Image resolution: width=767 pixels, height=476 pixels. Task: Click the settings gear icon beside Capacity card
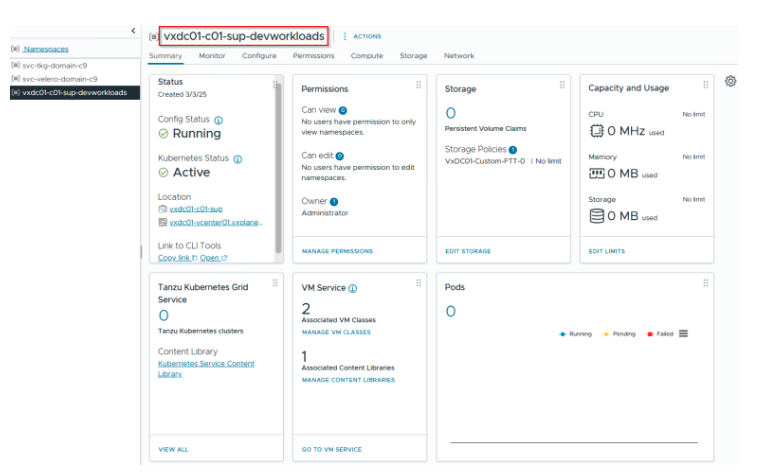click(x=730, y=81)
